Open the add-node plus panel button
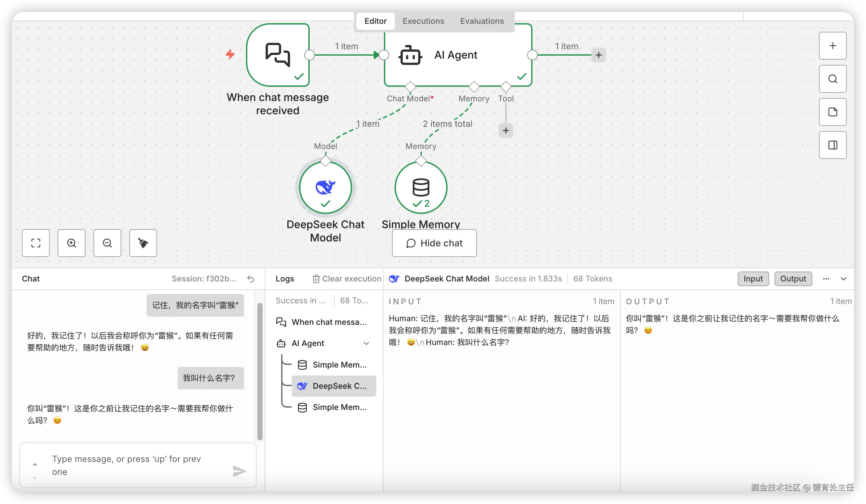866x504 pixels. [832, 46]
